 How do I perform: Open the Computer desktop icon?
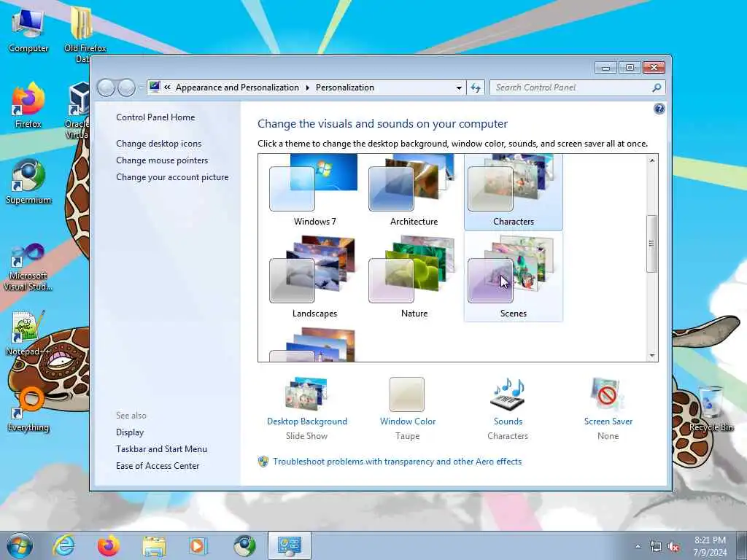(x=28, y=31)
